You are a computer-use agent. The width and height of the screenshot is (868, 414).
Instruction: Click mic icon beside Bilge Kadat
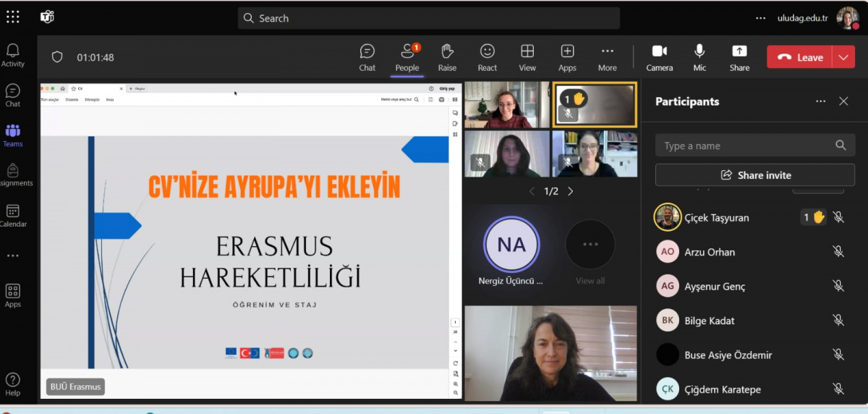[838, 321]
